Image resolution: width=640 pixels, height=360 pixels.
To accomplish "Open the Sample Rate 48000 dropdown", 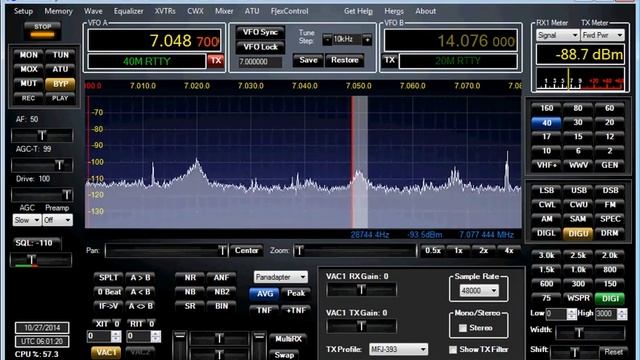I will click(479, 291).
